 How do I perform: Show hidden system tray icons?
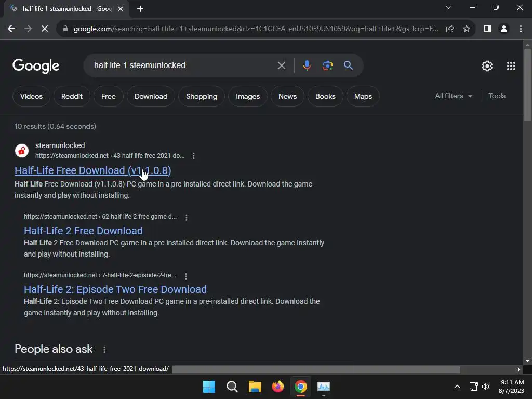457,387
